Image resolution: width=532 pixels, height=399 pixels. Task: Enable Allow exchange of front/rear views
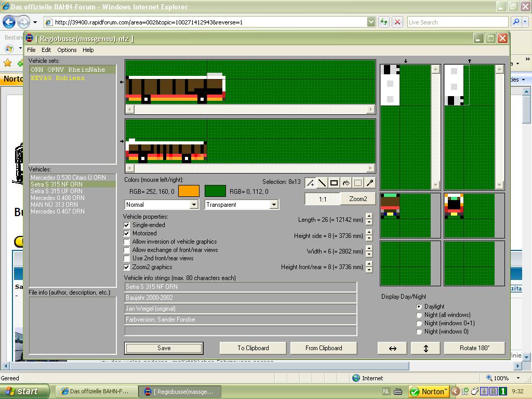click(127, 250)
